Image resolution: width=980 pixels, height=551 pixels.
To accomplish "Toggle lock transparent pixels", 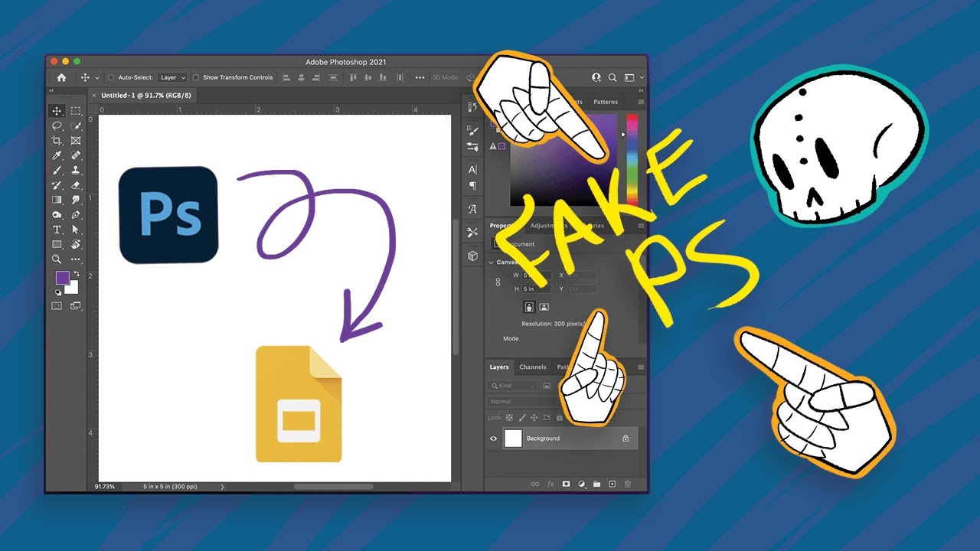I will pyautogui.click(x=509, y=418).
